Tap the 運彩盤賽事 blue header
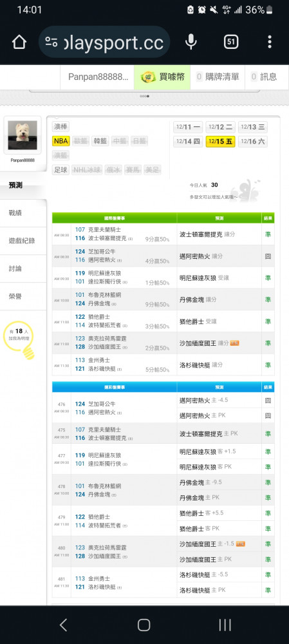The width and height of the screenshot is (289, 644). [x=115, y=387]
